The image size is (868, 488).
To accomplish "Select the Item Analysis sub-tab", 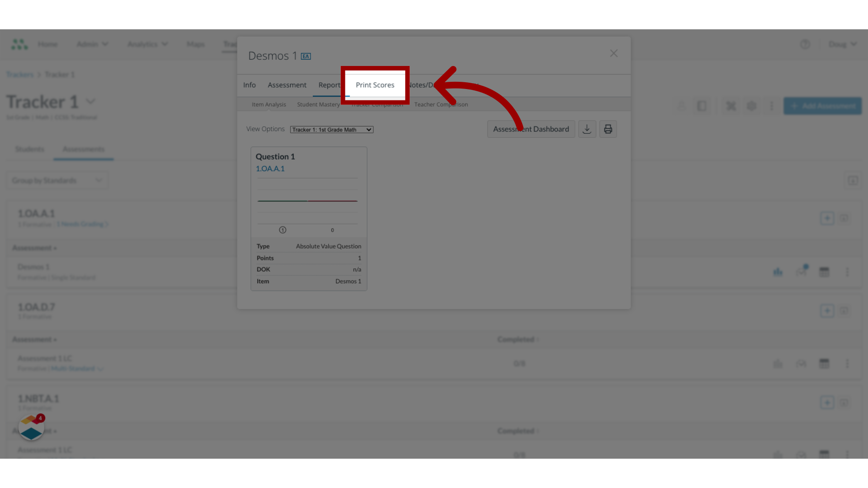I will coord(269,104).
